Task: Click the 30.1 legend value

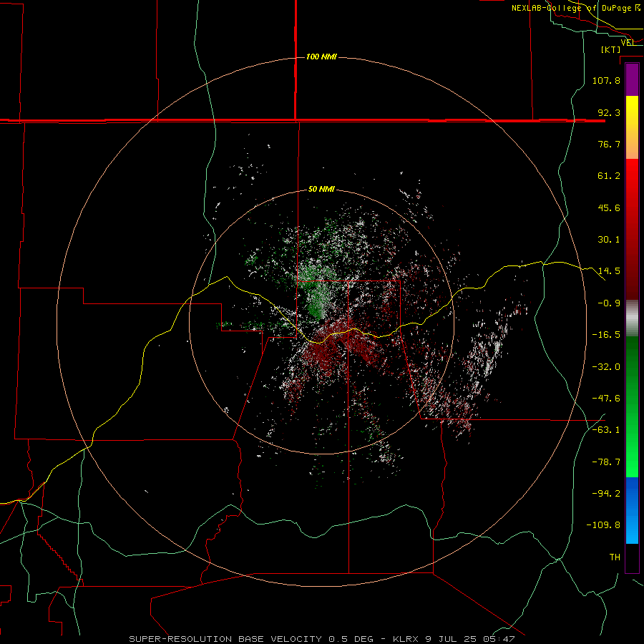Action: click(x=609, y=240)
